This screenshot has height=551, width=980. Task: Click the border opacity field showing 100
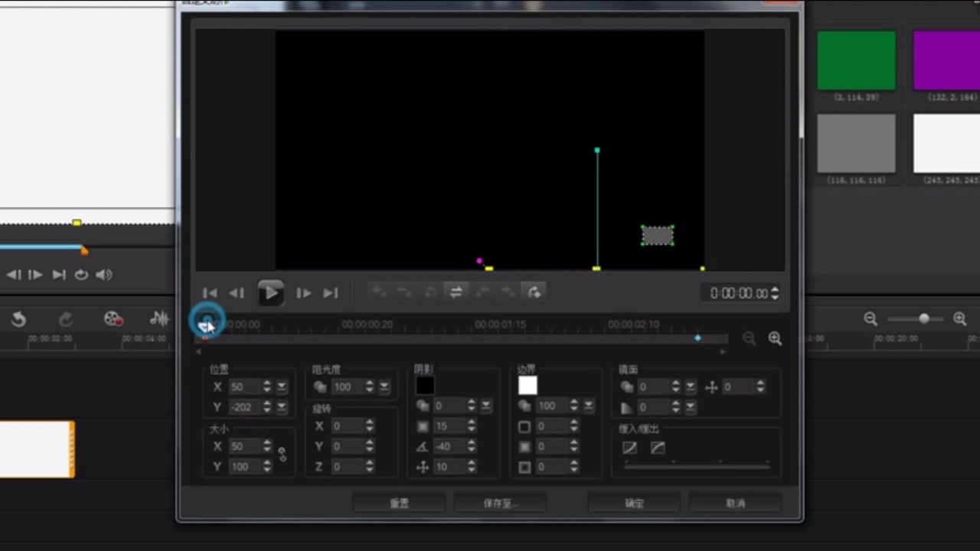pyautogui.click(x=551, y=406)
